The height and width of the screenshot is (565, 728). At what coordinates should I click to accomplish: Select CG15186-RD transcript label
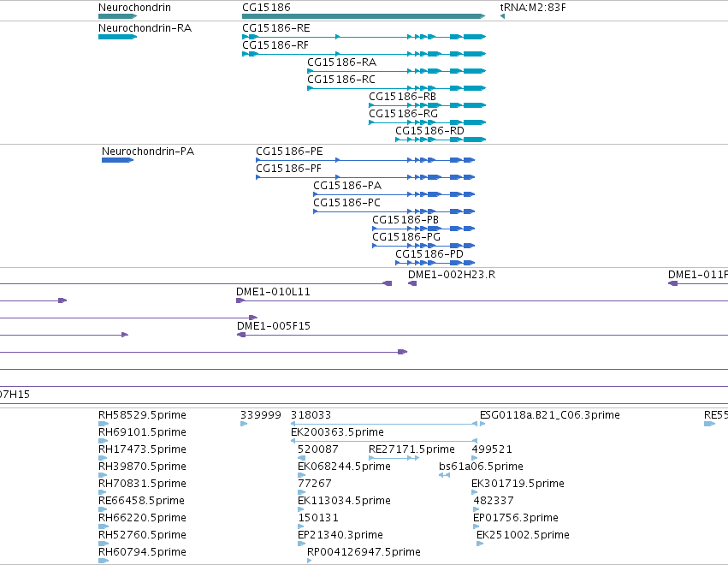pyautogui.click(x=430, y=131)
